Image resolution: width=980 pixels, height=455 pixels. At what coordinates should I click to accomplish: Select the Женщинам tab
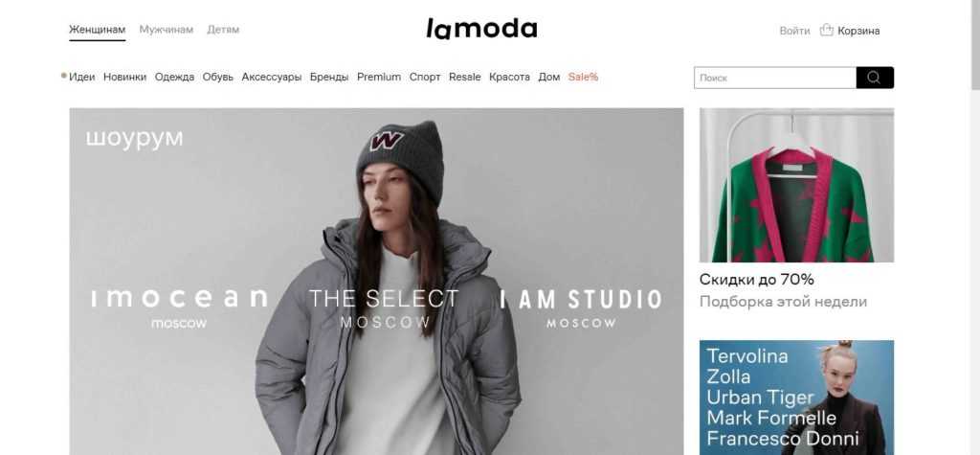(x=97, y=30)
